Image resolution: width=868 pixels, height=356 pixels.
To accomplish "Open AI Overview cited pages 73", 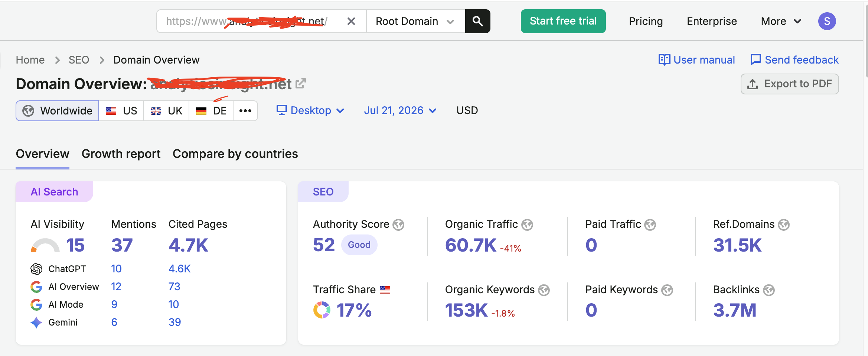I will tap(174, 287).
